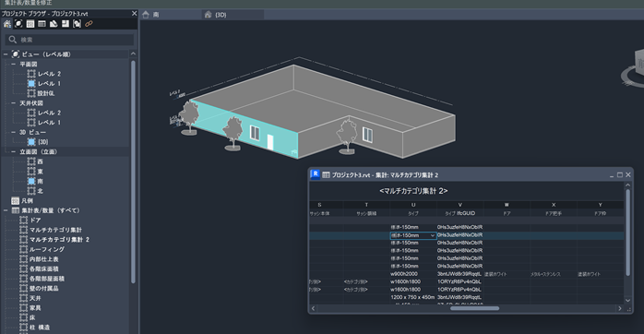Click the Revit R icon in schedule titlebar

click(x=315, y=174)
